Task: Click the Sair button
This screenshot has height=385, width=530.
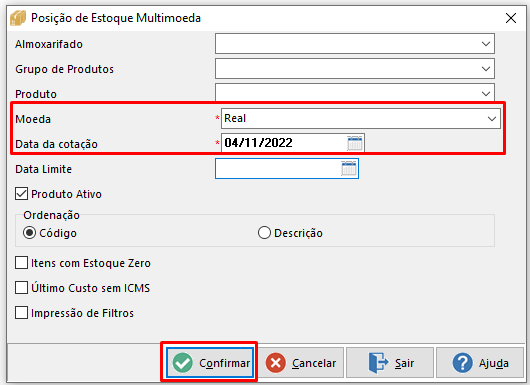Action: tap(390, 363)
